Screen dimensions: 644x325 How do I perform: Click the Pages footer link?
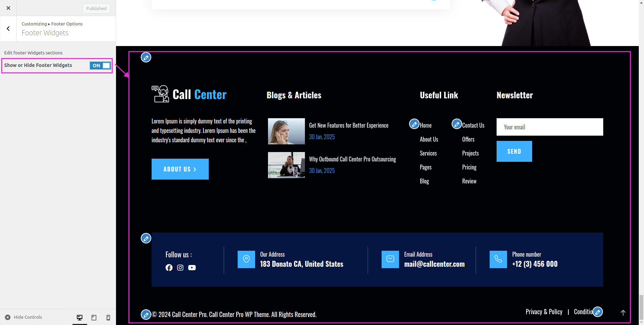426,167
